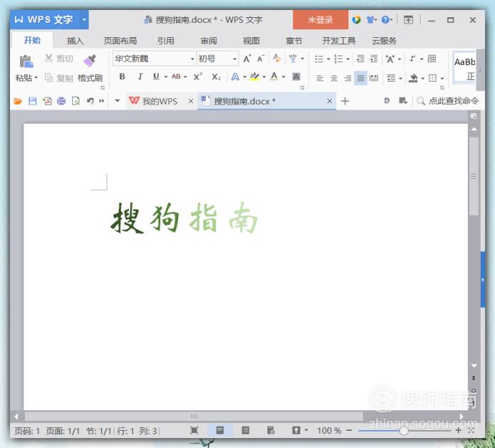The image size is (495, 448).
Task: Click the table grid icon in ribbon
Action: [431, 59]
